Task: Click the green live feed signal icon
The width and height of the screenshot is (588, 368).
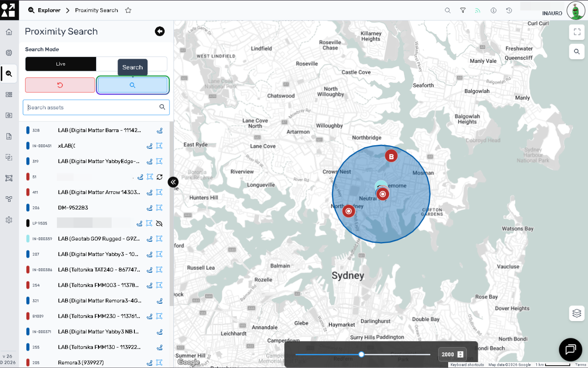Action: coord(478,10)
